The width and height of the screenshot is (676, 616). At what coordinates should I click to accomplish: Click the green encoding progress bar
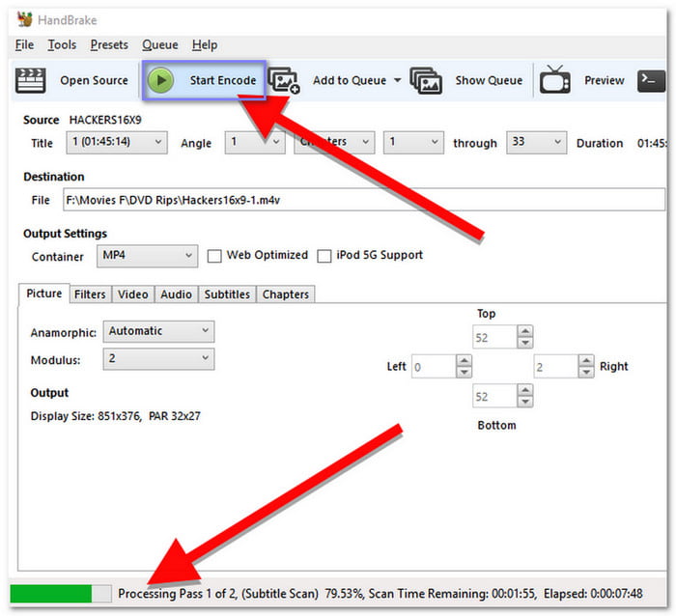coord(61,594)
